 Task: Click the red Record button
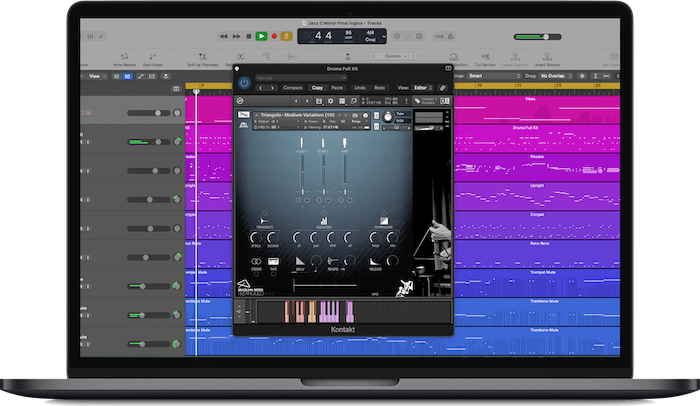click(x=272, y=36)
